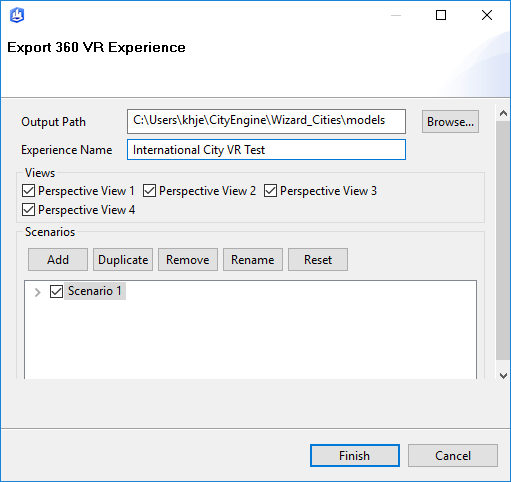This screenshot has height=482, width=511.
Task: Click the scrollbar down arrow
Action: coord(503,376)
